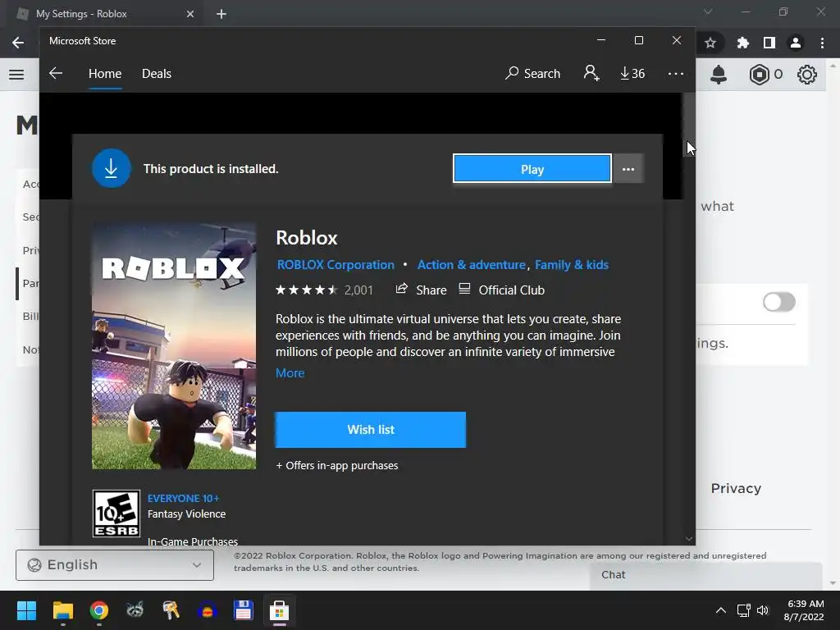Image resolution: width=840 pixels, height=630 pixels.
Task: Open the English language dropdown
Action: pos(115,564)
